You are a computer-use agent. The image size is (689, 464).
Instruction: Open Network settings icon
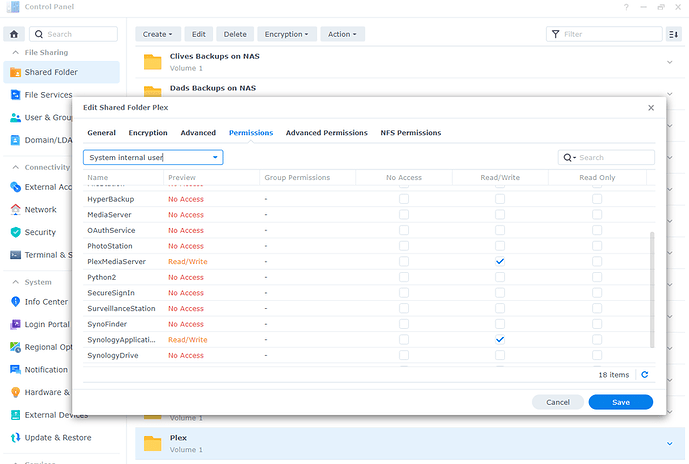click(x=15, y=209)
